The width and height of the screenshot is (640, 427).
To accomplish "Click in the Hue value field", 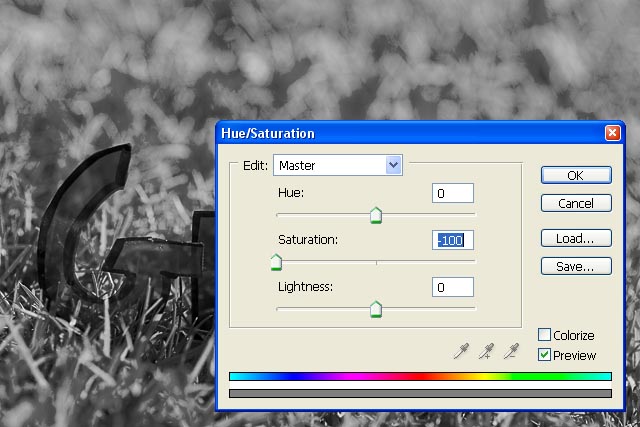I will point(453,193).
